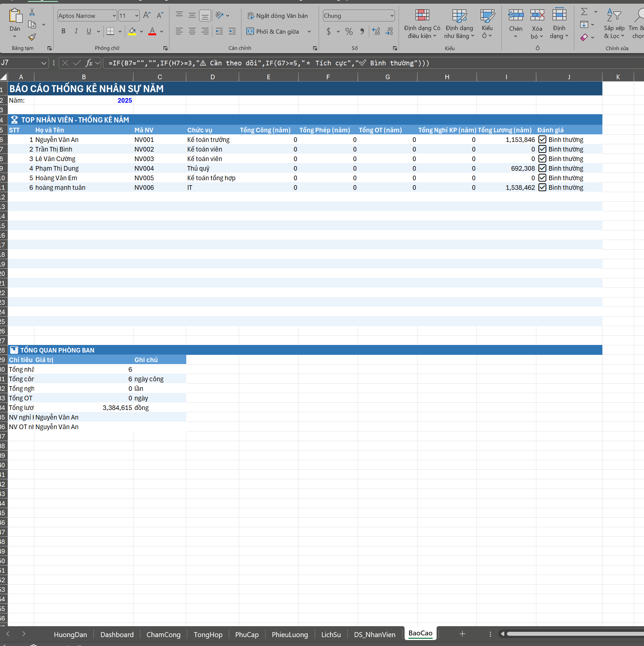Image resolution: width=644 pixels, height=646 pixels.
Task: Toggle Bold formatting
Action: pos(63,31)
